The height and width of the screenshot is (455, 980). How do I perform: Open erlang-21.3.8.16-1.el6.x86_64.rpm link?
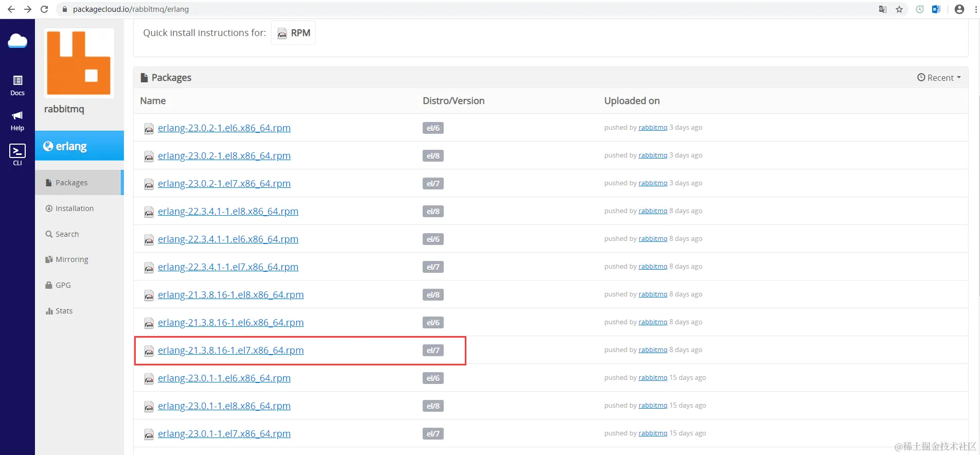pyautogui.click(x=231, y=323)
